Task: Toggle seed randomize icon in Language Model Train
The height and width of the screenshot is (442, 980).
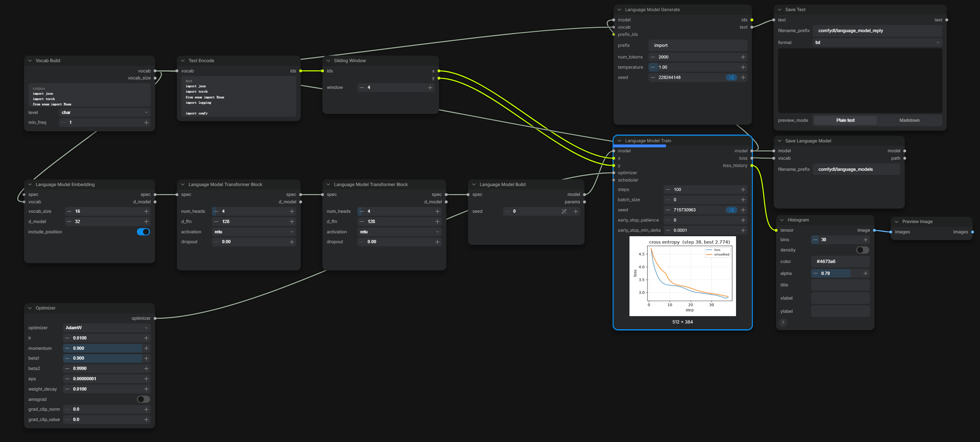Action: pyautogui.click(x=732, y=210)
